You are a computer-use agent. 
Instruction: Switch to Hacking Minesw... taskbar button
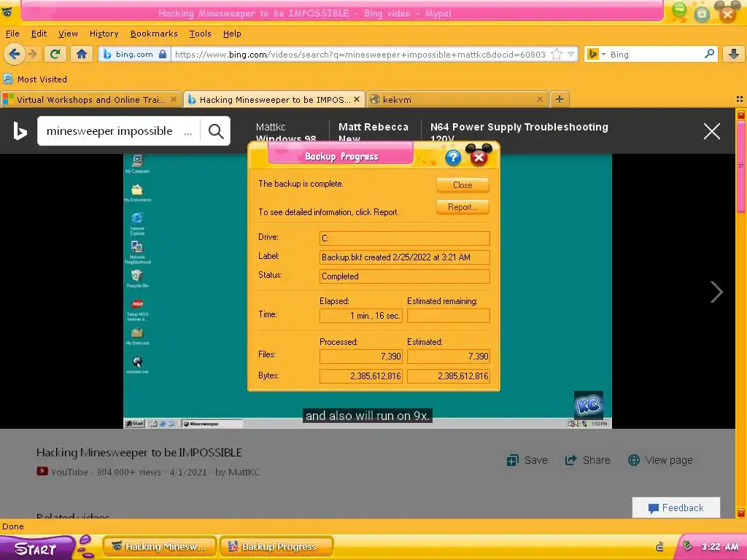coord(160,546)
